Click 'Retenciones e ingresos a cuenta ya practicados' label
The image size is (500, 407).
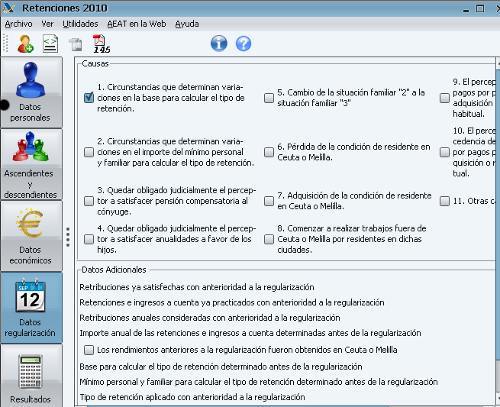(232, 302)
